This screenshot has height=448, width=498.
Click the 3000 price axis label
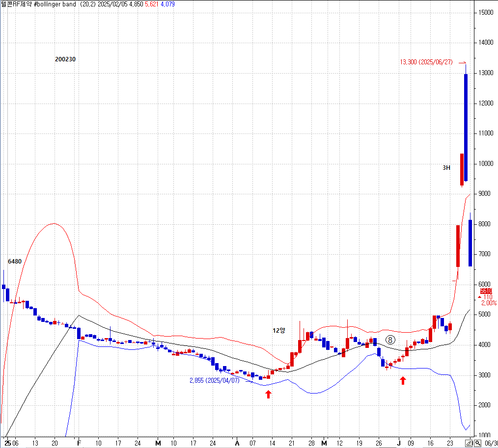click(484, 375)
